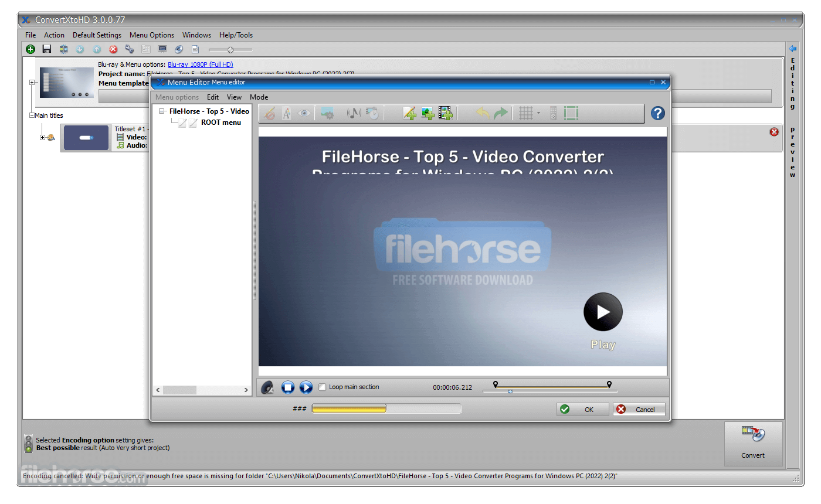The height and width of the screenshot is (504, 821).
Task: Click the tree panel scroll left arrow
Action: (x=158, y=390)
